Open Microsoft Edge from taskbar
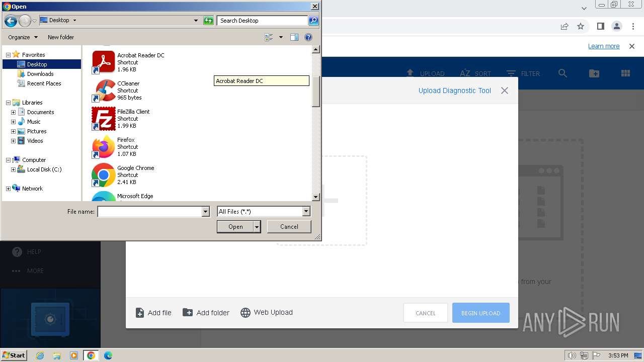Image resolution: width=644 pixels, height=362 pixels. pyautogui.click(x=108, y=355)
